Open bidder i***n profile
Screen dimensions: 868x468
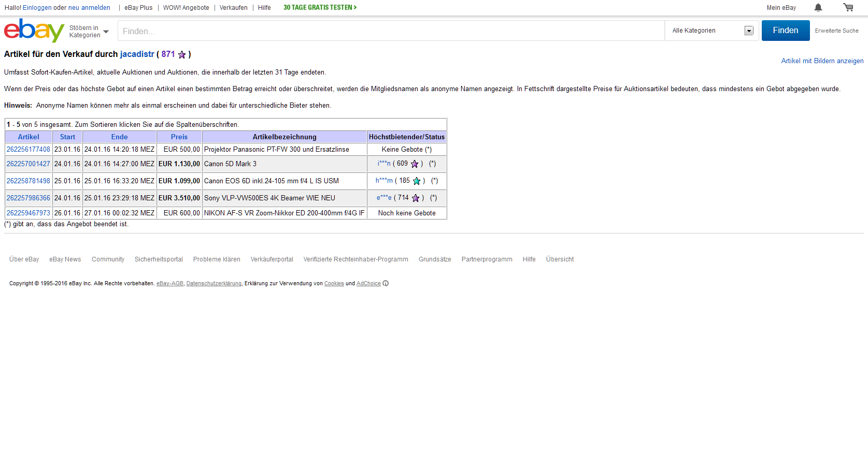coord(384,164)
